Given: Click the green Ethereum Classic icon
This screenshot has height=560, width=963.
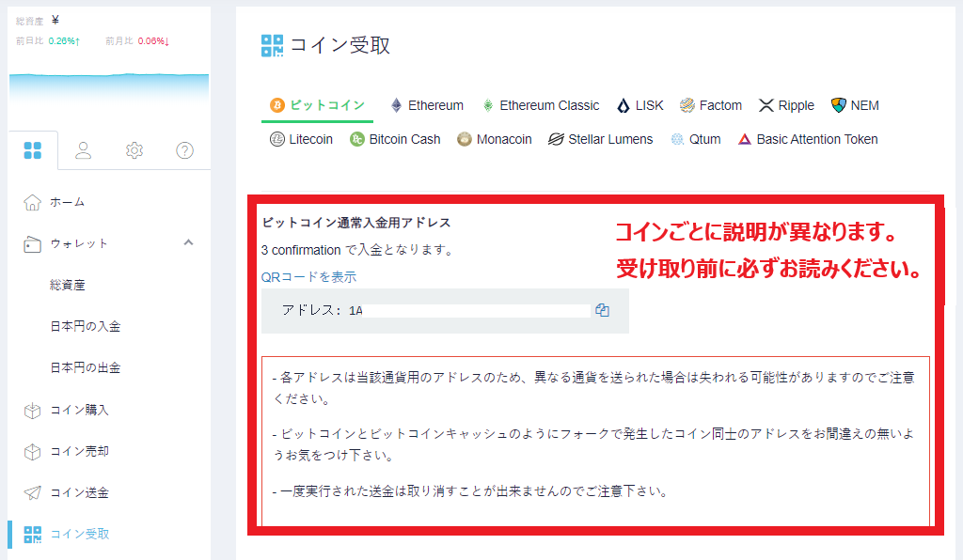Looking at the screenshot, I should (x=488, y=105).
